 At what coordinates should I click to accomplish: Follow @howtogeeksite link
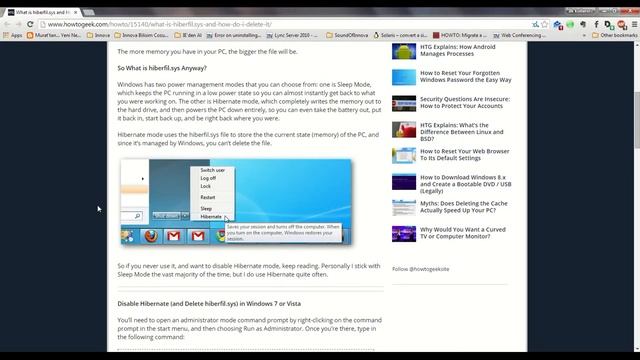(x=420, y=269)
